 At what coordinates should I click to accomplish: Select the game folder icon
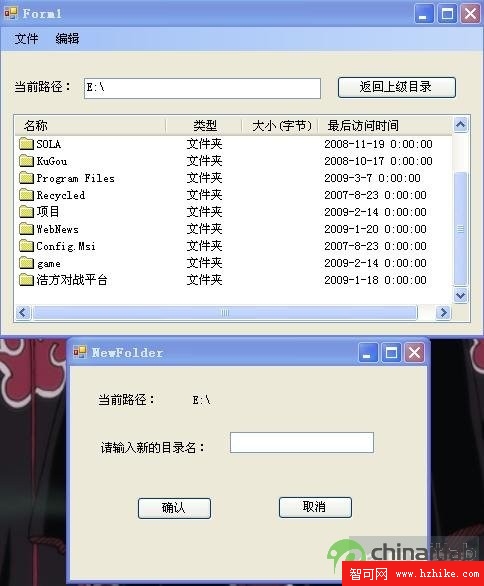[26, 263]
